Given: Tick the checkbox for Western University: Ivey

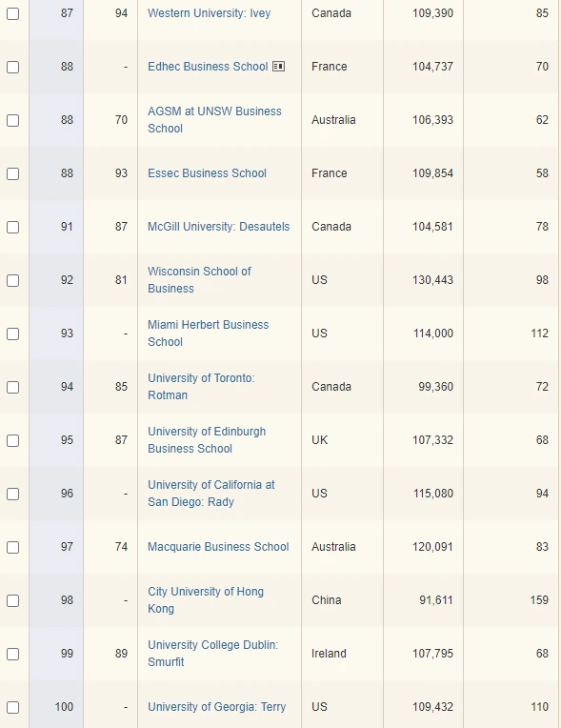Looking at the screenshot, I should point(13,14).
